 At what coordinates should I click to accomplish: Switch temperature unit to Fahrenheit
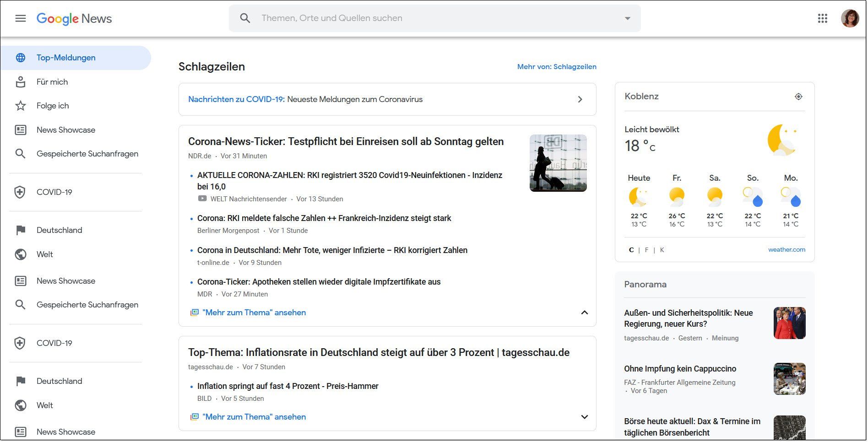646,250
